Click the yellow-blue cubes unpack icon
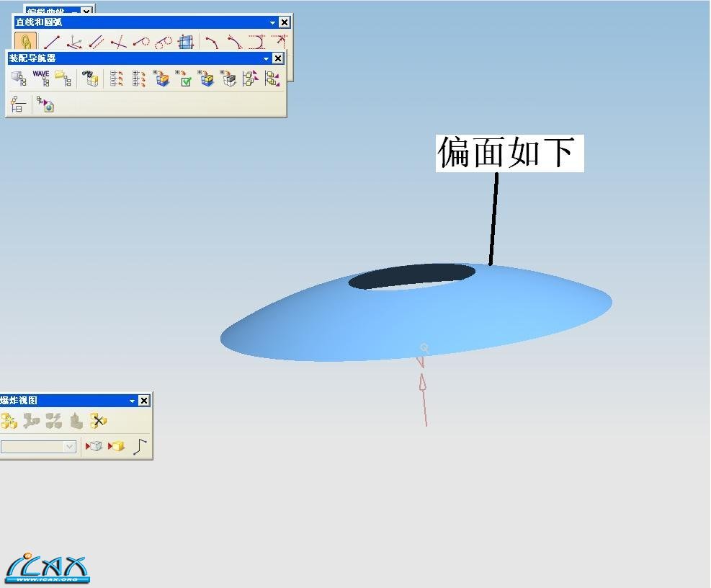 point(206,79)
